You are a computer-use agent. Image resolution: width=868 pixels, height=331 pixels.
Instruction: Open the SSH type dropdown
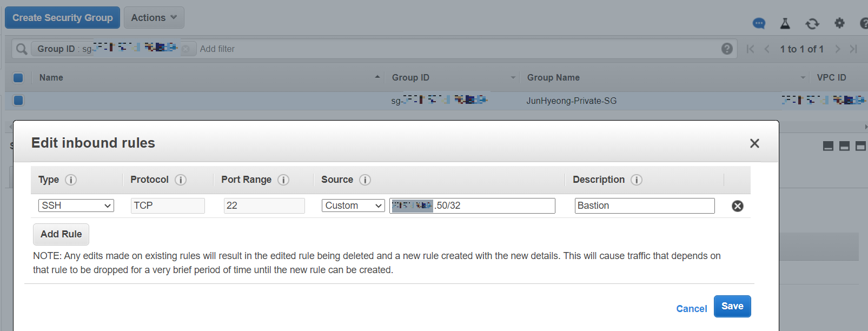coord(76,206)
